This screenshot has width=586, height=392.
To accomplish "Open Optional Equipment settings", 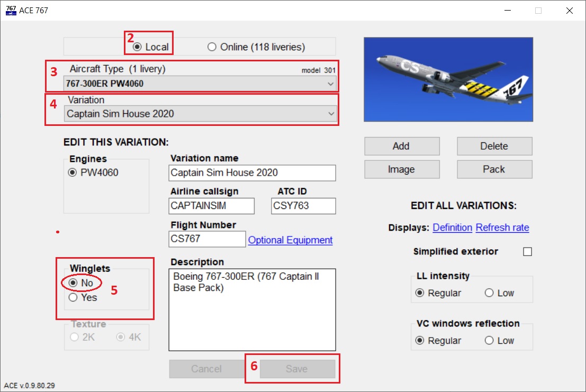I will coord(290,240).
